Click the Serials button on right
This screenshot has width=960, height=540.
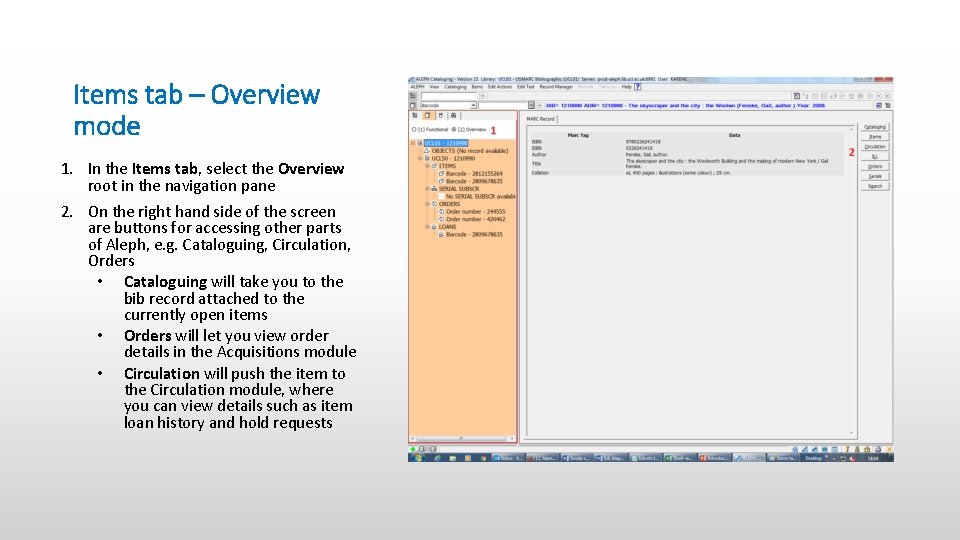(875, 176)
